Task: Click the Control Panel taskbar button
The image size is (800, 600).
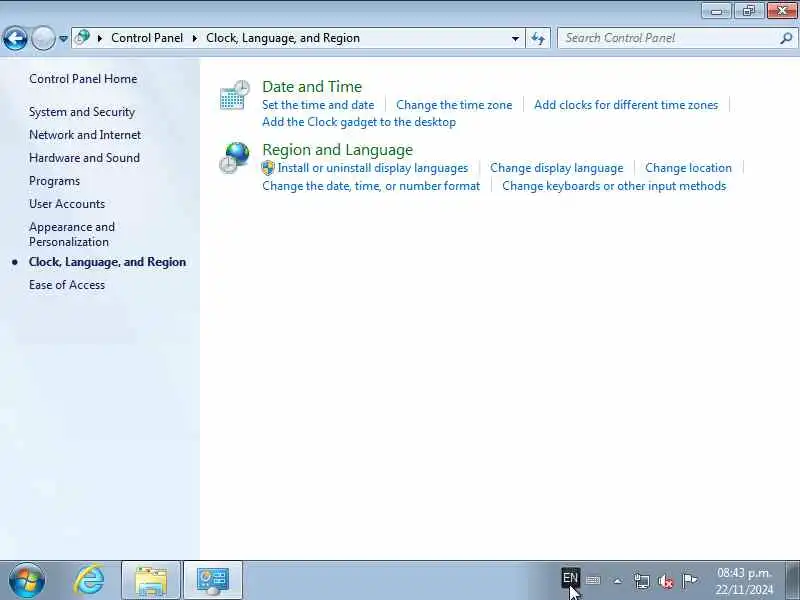Action: [213, 580]
